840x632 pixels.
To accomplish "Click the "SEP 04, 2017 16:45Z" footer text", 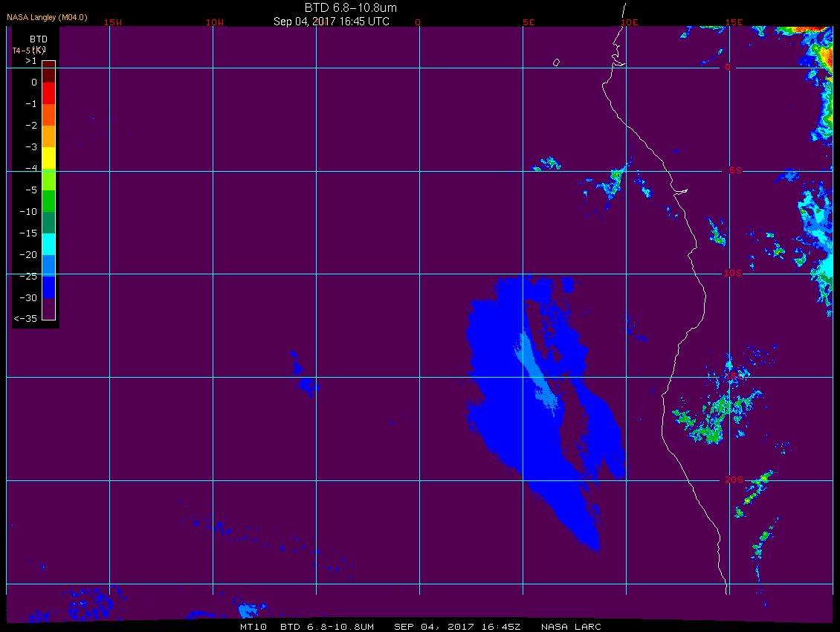I will (457, 627).
